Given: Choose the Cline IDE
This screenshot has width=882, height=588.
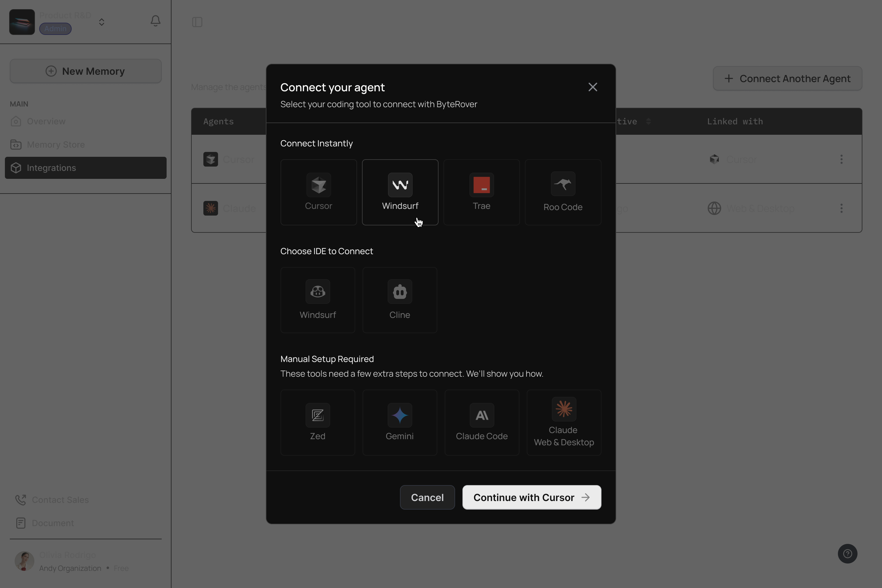Looking at the screenshot, I should [399, 300].
